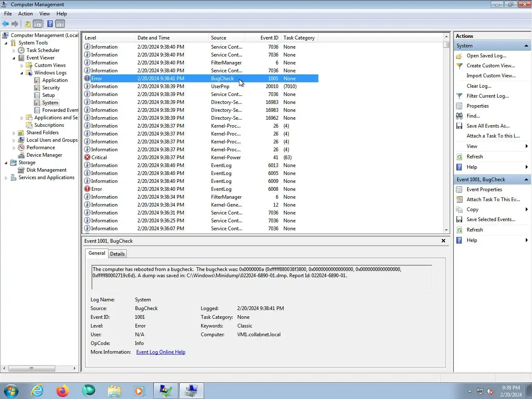This screenshot has height=399, width=532.
Task: Click the Open Saved Log folder icon
Action: coord(459,56)
